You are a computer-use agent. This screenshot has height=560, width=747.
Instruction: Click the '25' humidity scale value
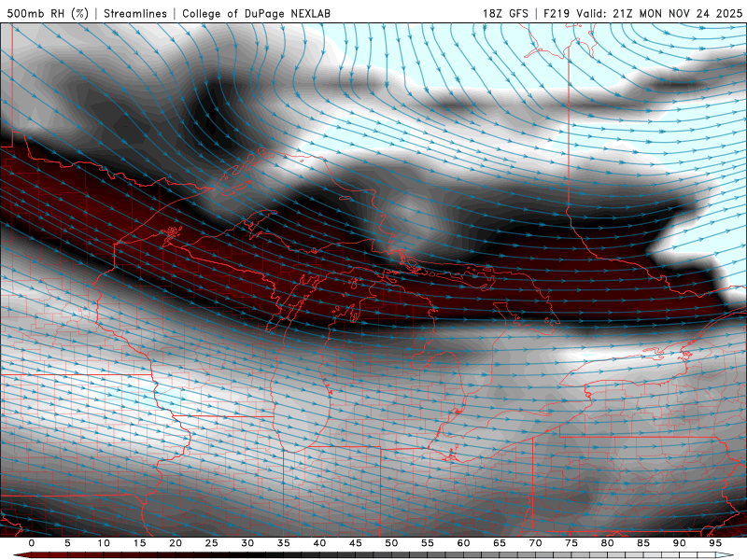click(212, 543)
